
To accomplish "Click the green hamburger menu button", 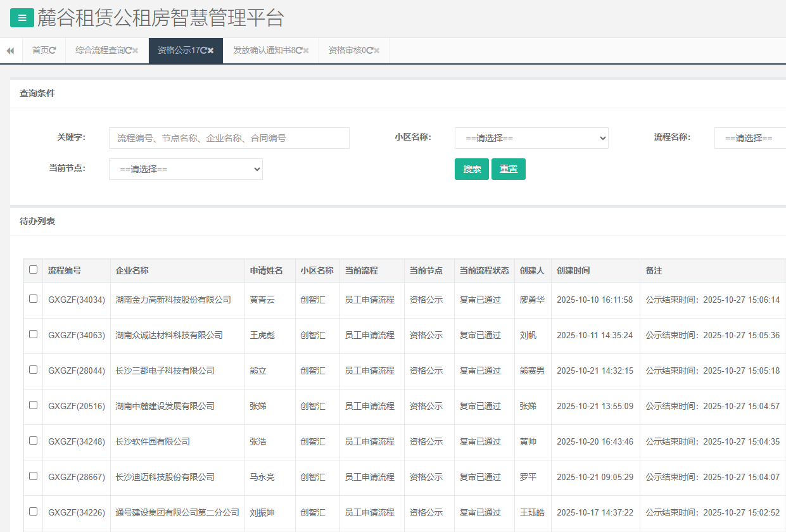I will point(22,18).
